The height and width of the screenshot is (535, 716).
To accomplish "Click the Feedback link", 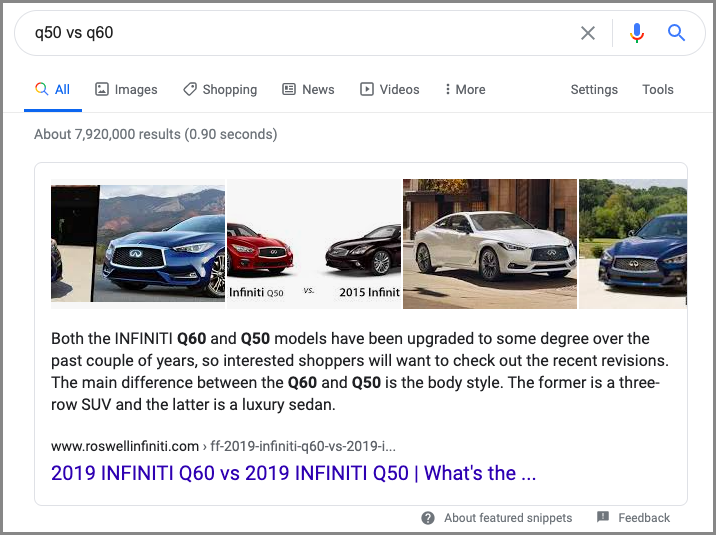I will [644, 518].
